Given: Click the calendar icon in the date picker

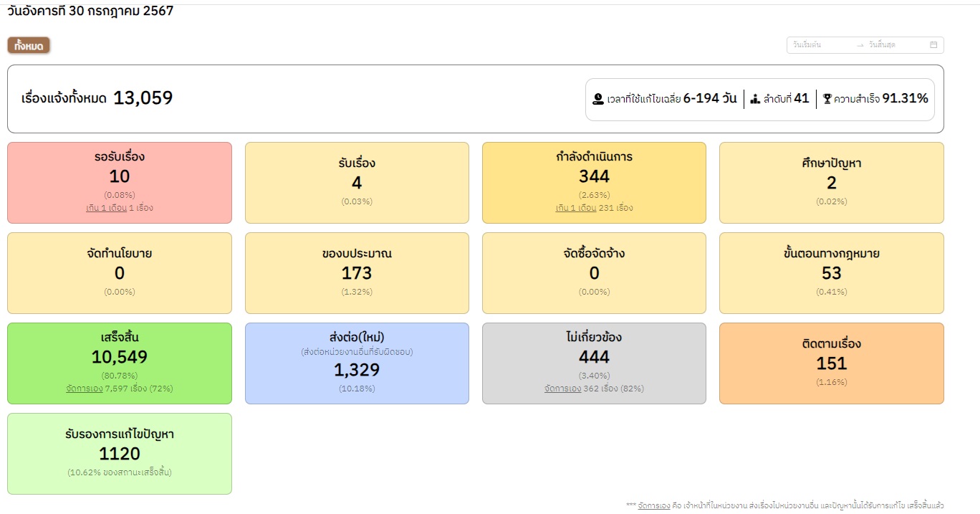Looking at the screenshot, I should (933, 44).
